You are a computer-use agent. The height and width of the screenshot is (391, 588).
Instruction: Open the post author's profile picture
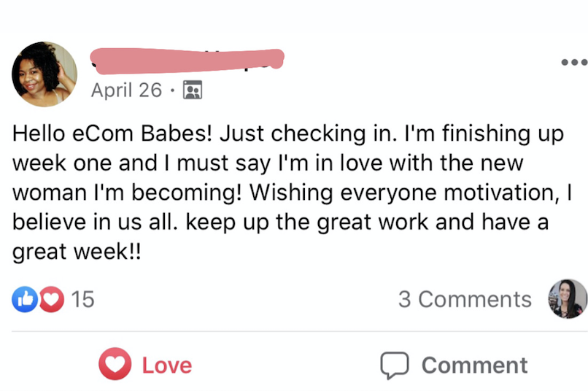click(x=45, y=75)
